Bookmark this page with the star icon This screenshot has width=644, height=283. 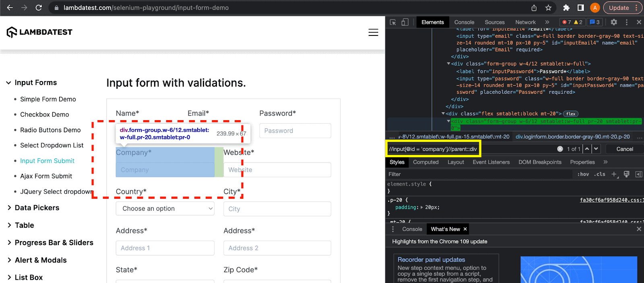click(x=548, y=8)
